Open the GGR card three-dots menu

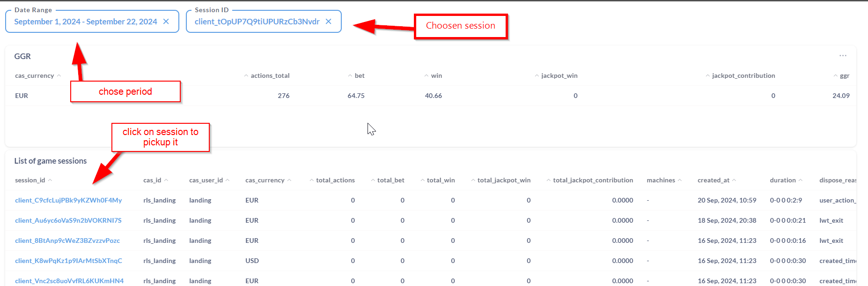[x=843, y=56]
